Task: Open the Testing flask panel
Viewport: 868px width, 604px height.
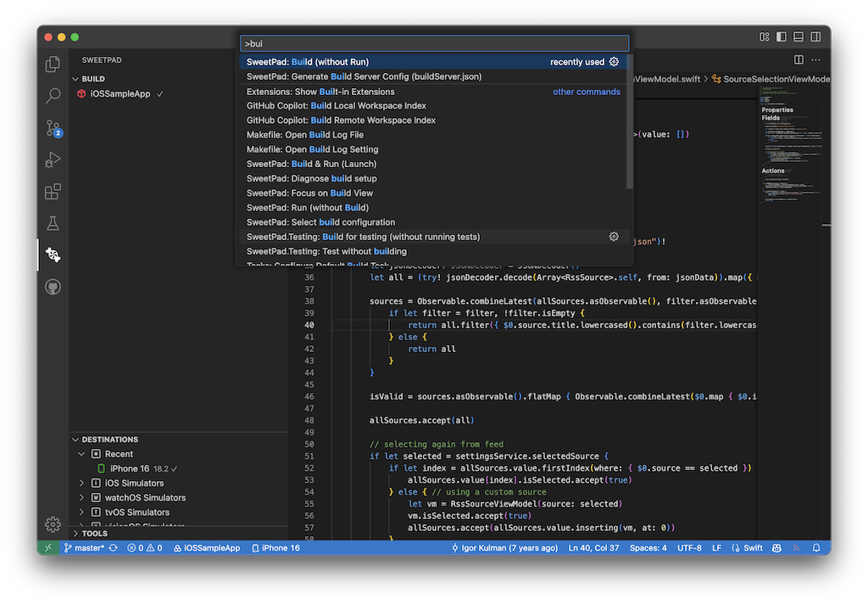Action: click(53, 223)
